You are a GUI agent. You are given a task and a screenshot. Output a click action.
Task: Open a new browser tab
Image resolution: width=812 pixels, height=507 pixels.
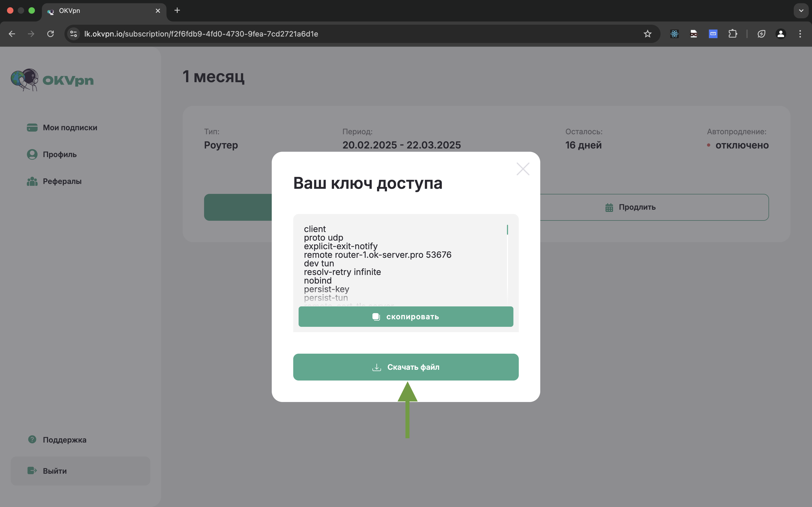pos(177,11)
